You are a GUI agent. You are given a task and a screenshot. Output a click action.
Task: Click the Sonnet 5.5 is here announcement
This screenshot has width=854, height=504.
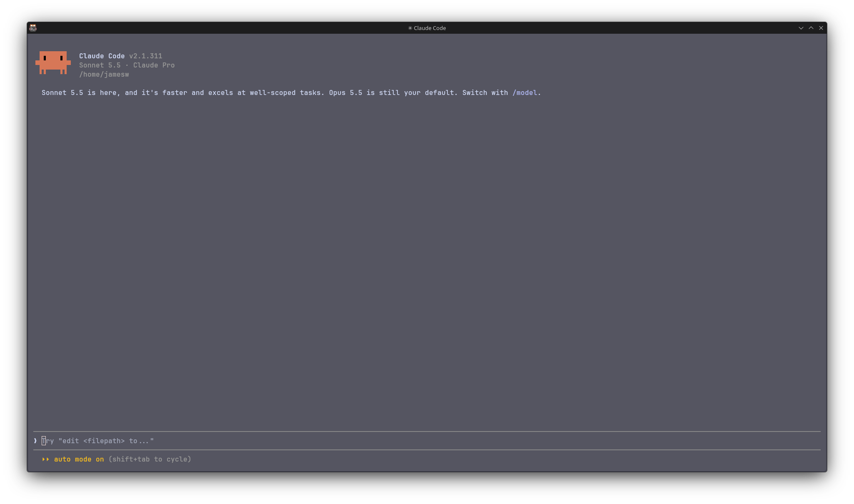click(183, 92)
